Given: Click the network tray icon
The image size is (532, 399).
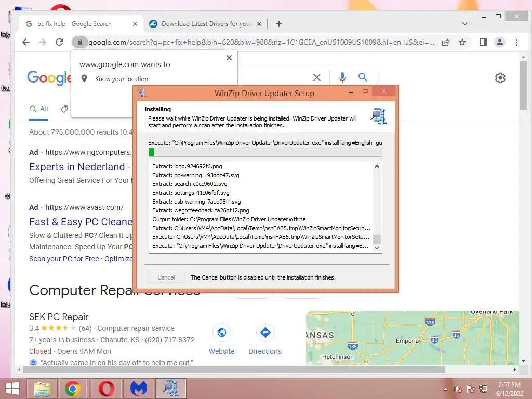Looking at the screenshot, I should [x=483, y=389].
